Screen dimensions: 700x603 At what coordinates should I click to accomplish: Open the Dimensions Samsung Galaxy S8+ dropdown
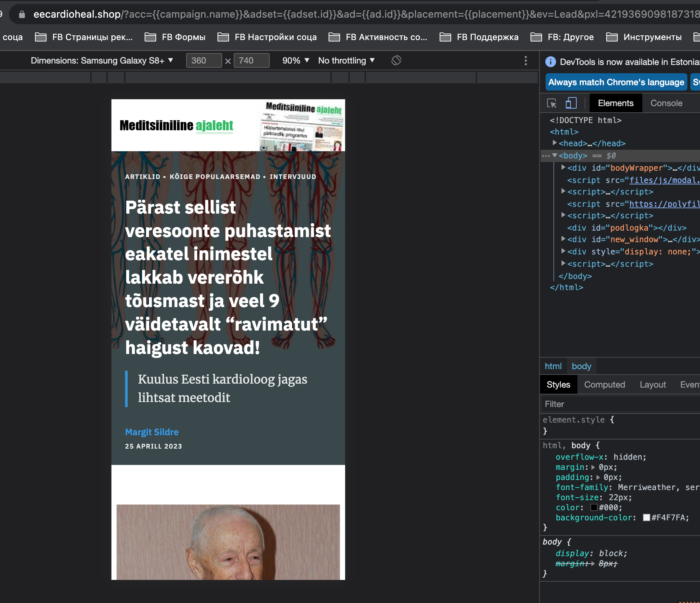[x=102, y=61]
